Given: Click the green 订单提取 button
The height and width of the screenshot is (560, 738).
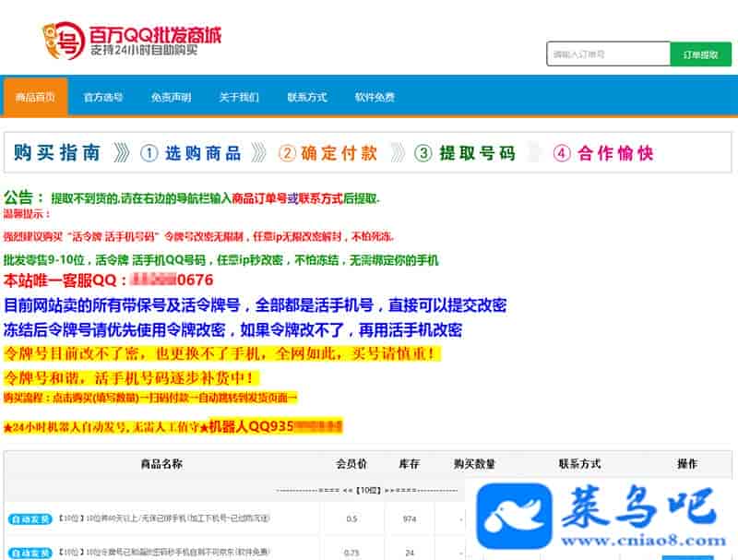Looking at the screenshot, I should [701, 54].
